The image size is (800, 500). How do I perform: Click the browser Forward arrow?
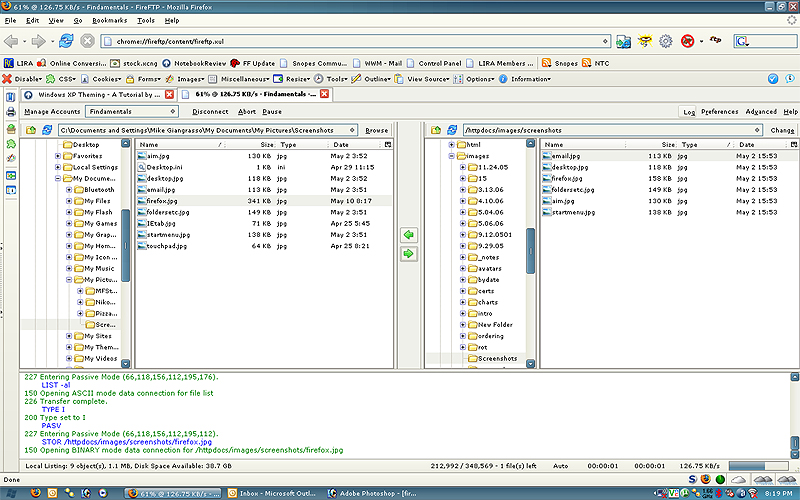pyautogui.click(x=38, y=41)
